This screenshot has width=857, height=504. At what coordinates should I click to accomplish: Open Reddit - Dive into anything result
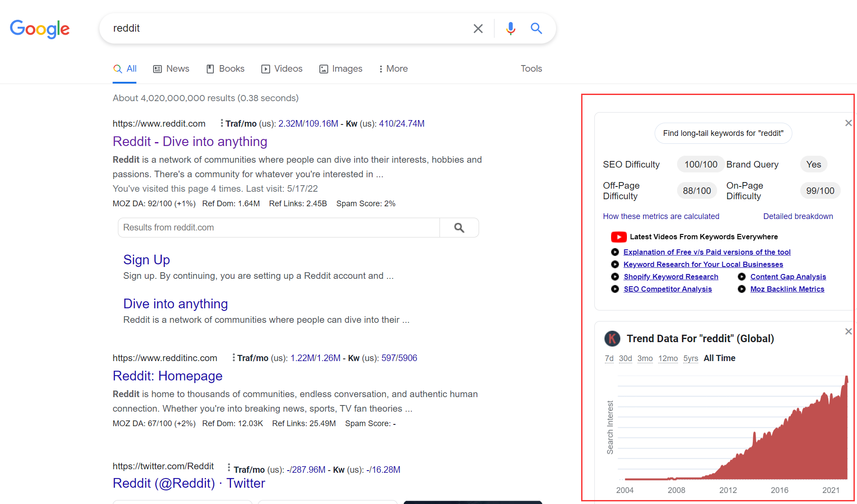pyautogui.click(x=190, y=142)
